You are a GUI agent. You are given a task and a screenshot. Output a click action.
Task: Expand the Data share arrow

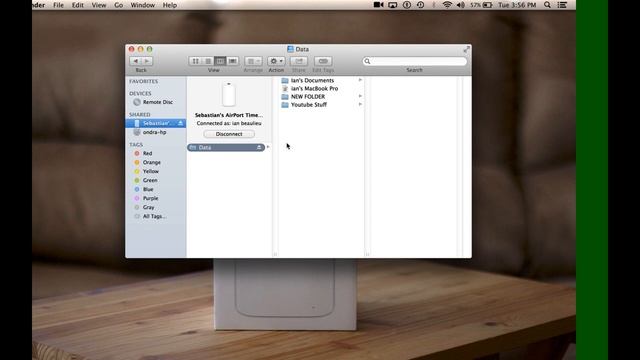pos(268,147)
